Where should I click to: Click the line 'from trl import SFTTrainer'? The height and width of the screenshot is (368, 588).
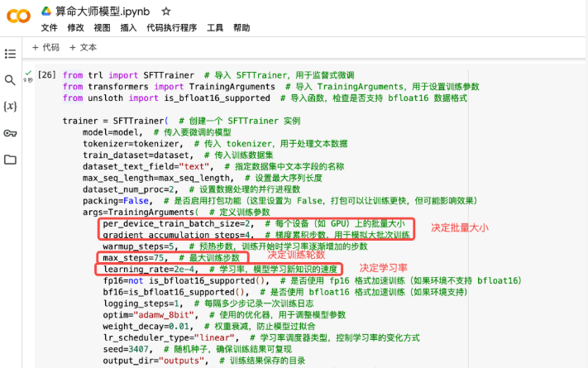coord(129,75)
